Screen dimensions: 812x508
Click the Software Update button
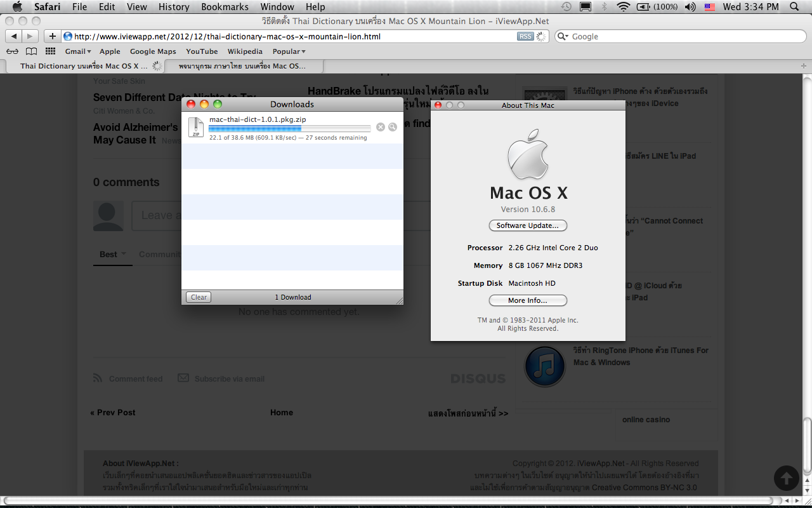pos(528,225)
